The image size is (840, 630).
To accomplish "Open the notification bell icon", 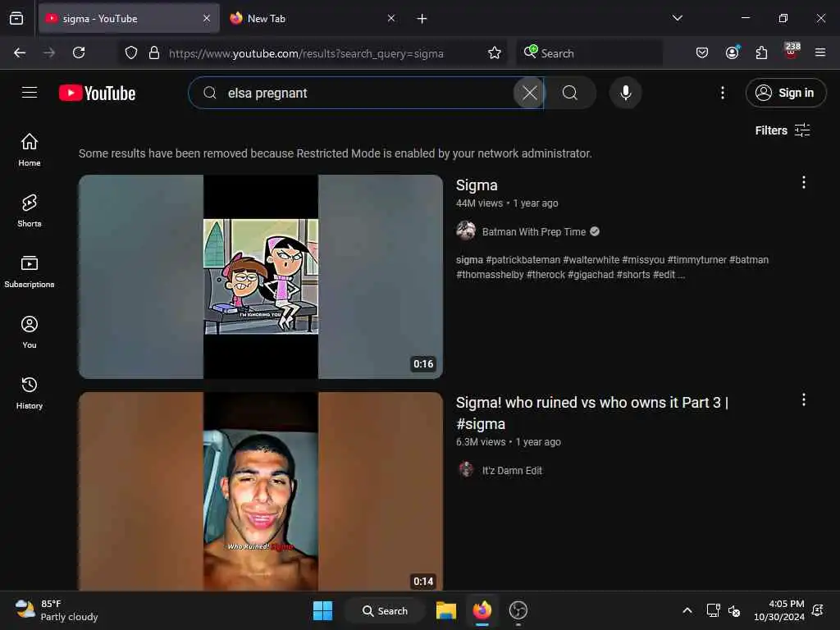I will pyautogui.click(x=818, y=610).
